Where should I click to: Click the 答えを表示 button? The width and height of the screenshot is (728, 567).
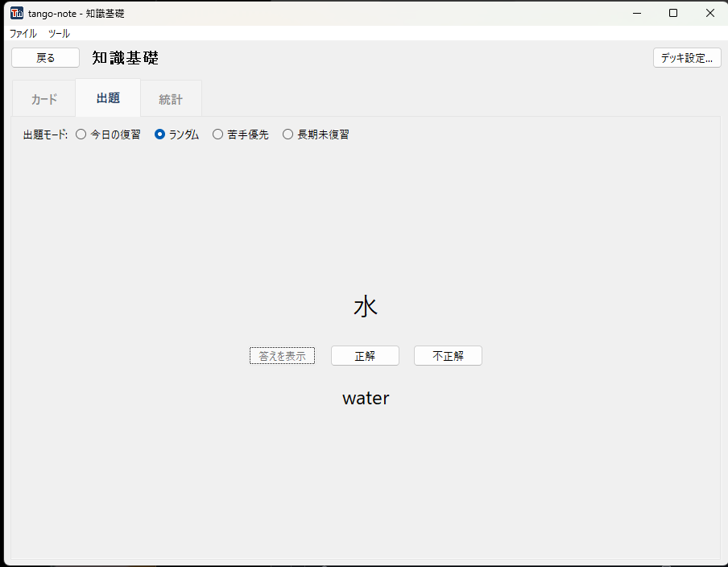click(283, 356)
